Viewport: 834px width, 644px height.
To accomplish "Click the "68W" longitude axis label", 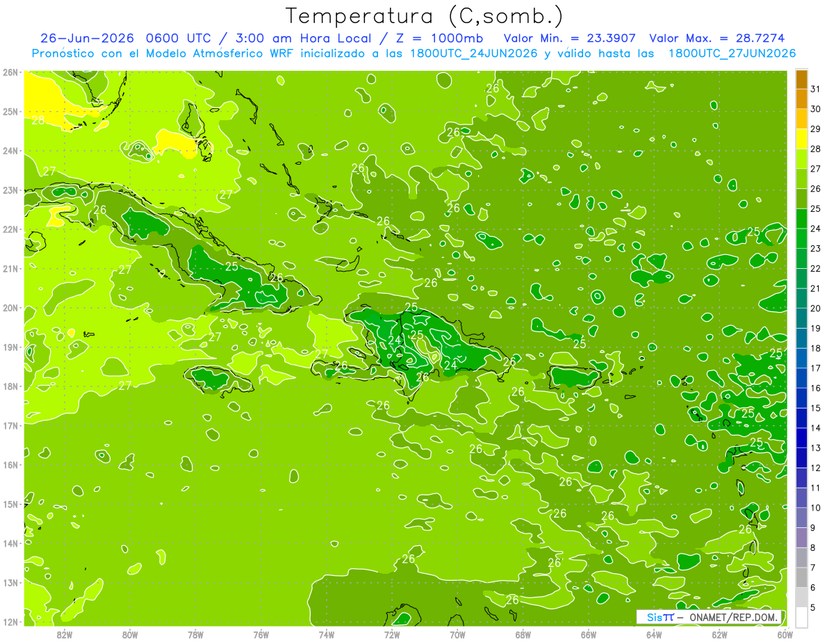I will click(x=523, y=634).
